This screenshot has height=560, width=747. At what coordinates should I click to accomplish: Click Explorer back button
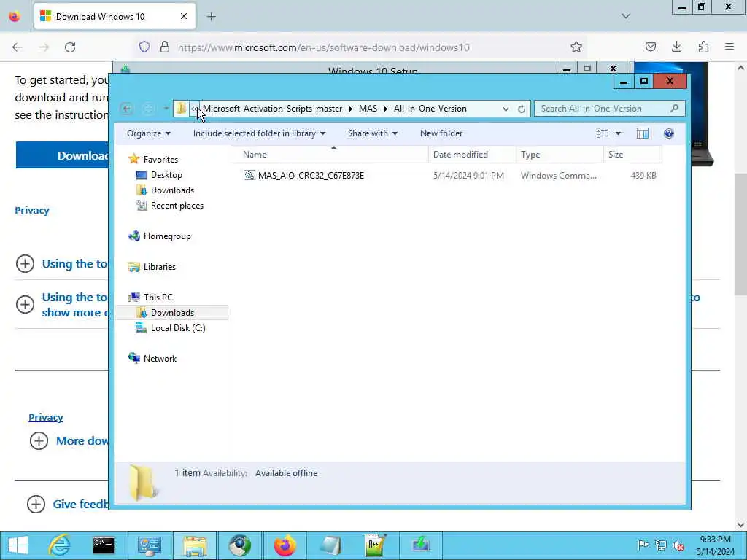[x=127, y=109]
